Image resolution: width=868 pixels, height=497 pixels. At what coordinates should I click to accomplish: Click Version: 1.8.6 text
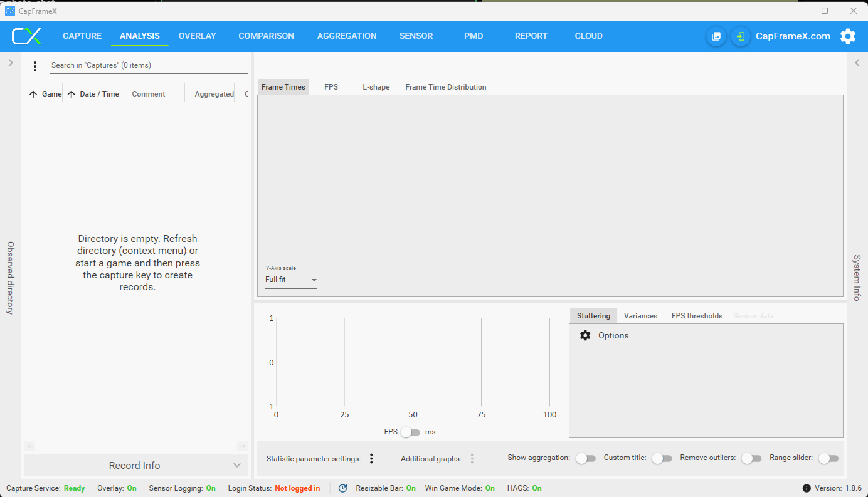click(x=838, y=488)
